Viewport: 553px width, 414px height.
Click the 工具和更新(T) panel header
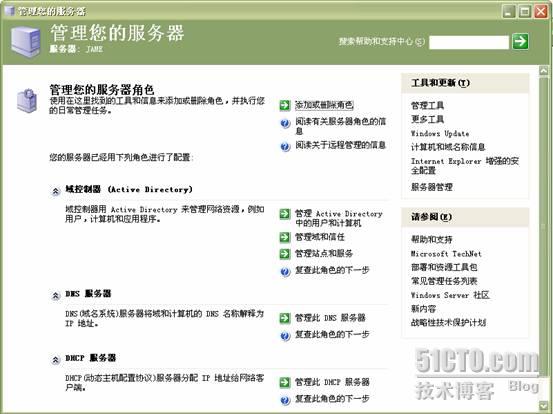[465, 83]
